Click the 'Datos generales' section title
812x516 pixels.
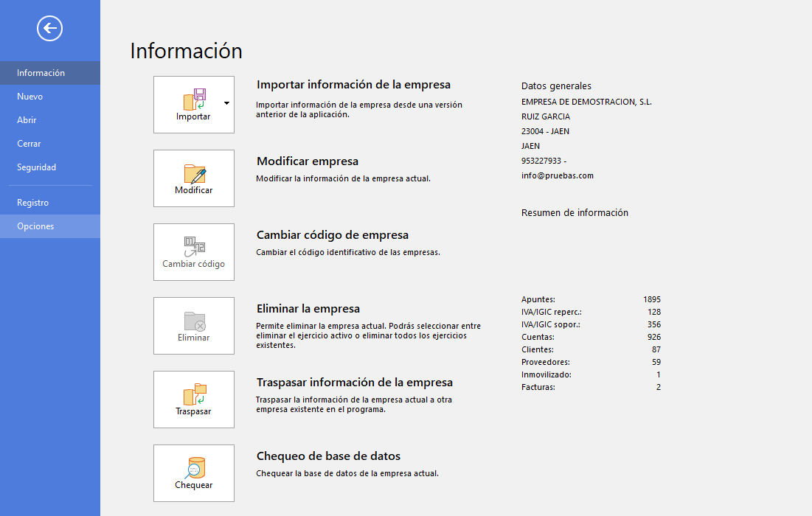click(556, 86)
